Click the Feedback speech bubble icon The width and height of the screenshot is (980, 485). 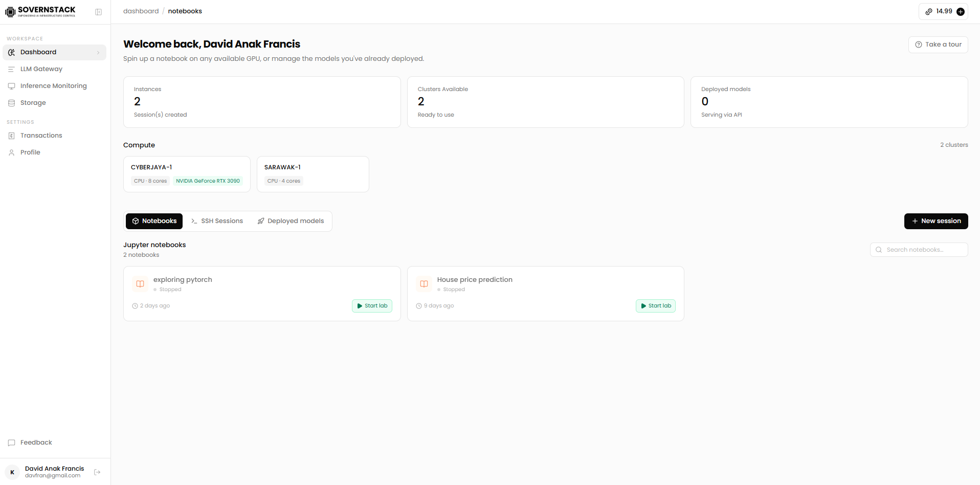point(11,443)
